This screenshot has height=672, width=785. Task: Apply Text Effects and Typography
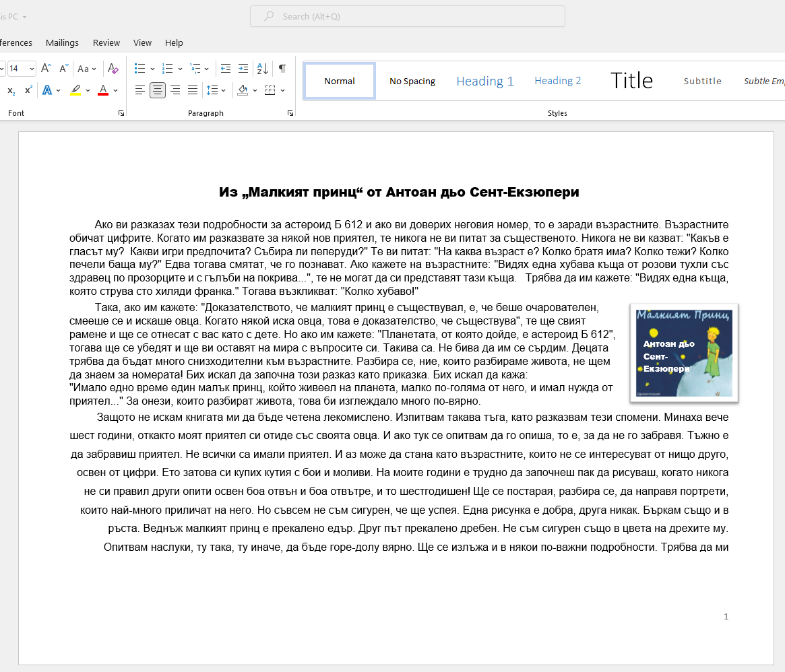[47, 90]
